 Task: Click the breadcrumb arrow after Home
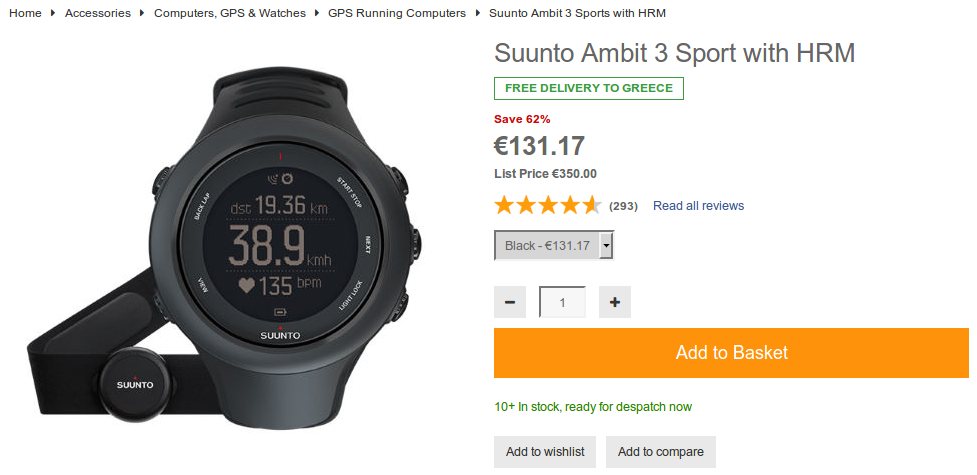click(53, 12)
